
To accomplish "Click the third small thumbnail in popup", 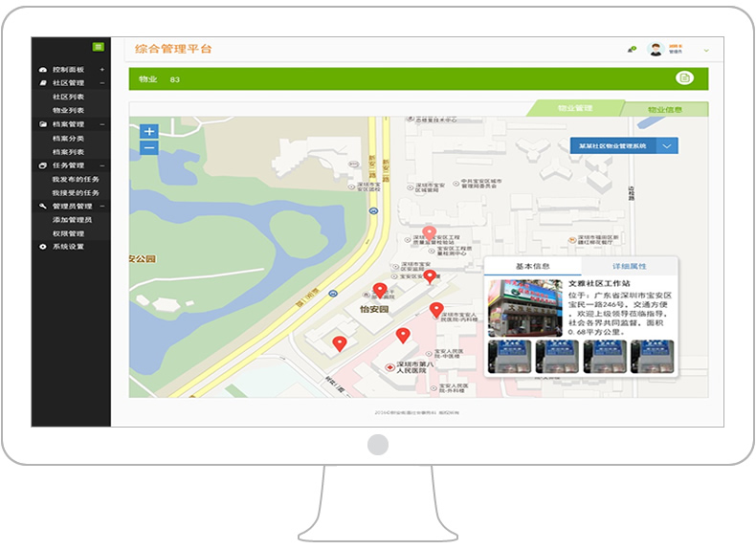I will tap(605, 357).
